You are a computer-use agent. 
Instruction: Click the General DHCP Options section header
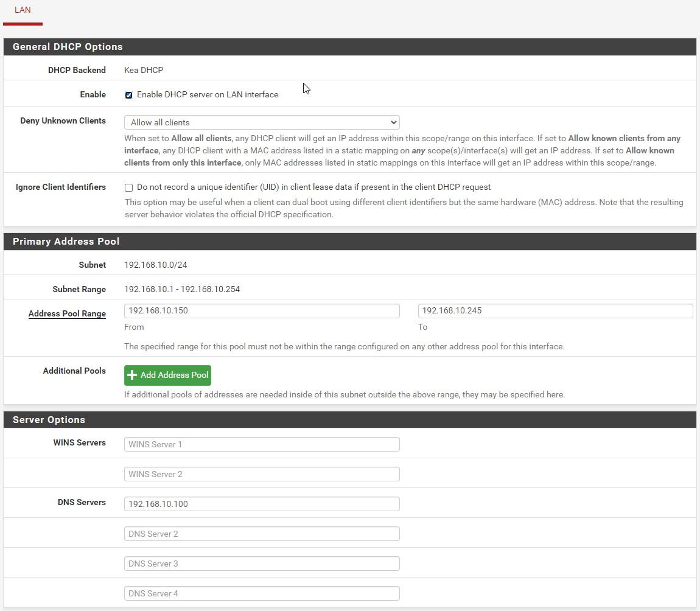[x=68, y=47]
